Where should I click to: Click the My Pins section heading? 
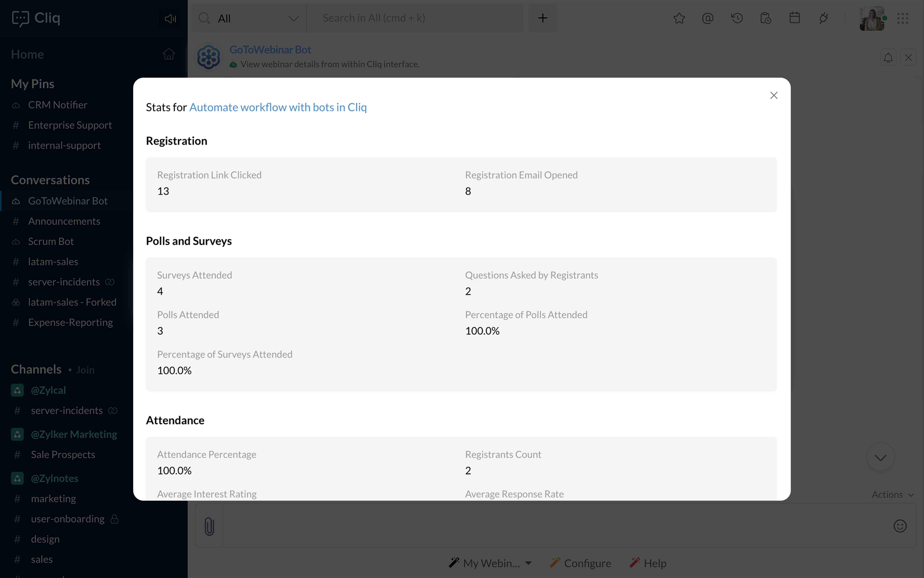pos(32,84)
